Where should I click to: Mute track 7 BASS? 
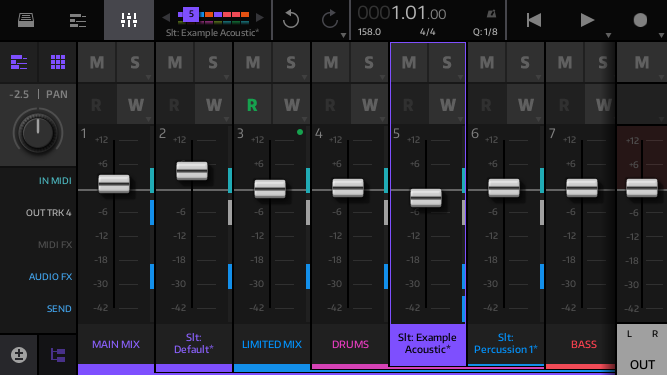pos(565,62)
